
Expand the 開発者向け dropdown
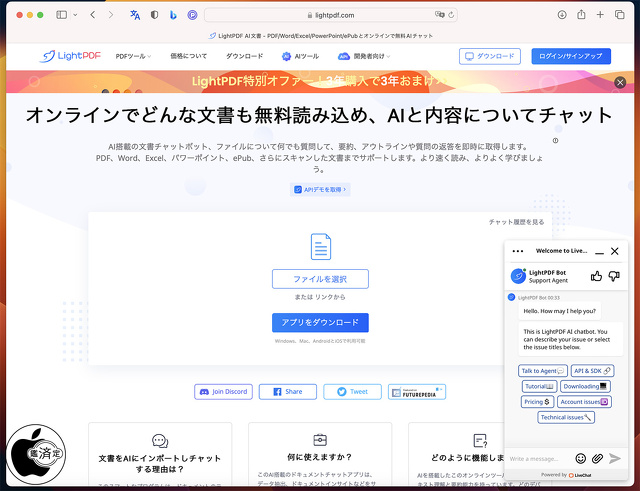click(364, 56)
